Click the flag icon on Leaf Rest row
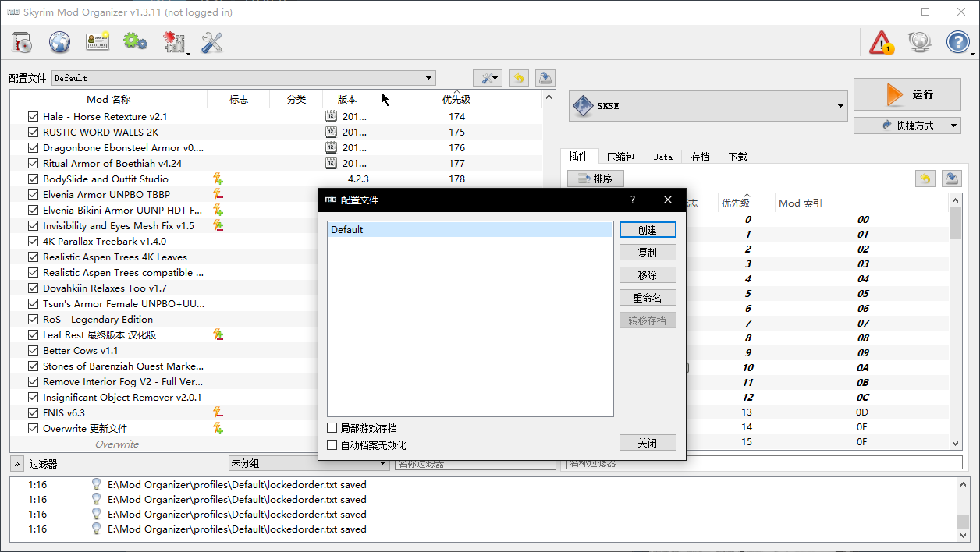 (218, 334)
